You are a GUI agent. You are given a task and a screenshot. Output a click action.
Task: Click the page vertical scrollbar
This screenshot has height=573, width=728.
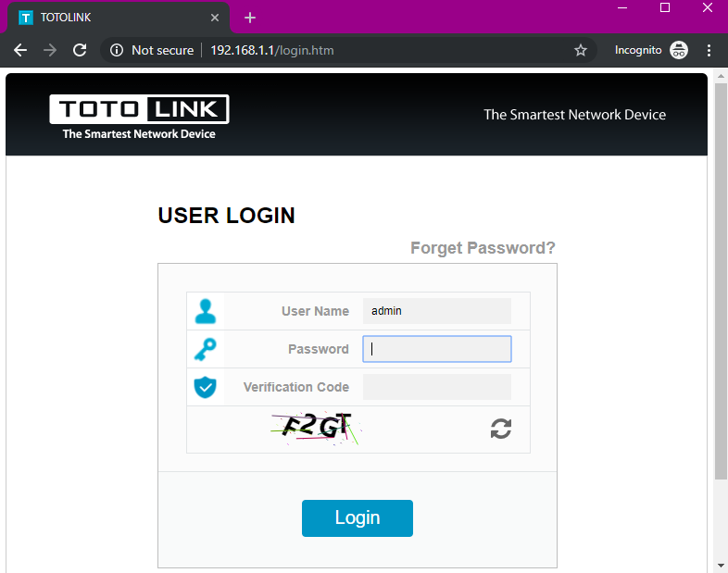click(x=721, y=281)
